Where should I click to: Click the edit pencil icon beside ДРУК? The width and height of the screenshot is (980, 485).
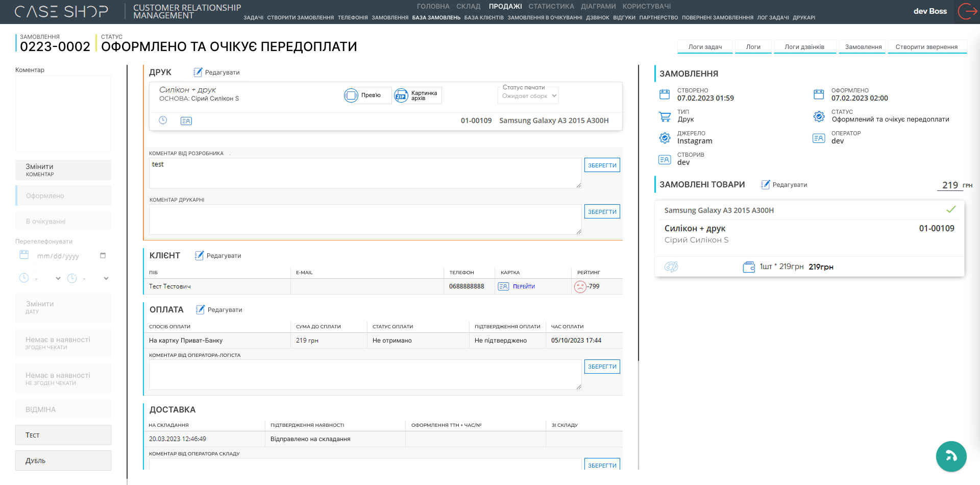[x=198, y=72]
